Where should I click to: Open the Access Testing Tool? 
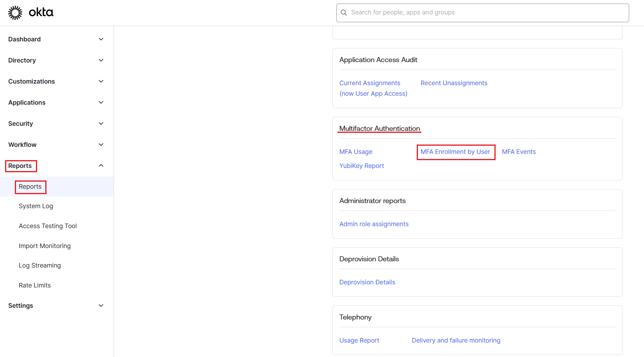pyautogui.click(x=48, y=226)
